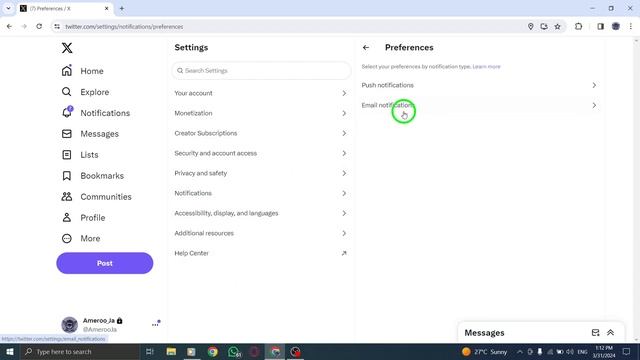
Task: Open Windows Start menu
Action: pyautogui.click(x=10, y=351)
